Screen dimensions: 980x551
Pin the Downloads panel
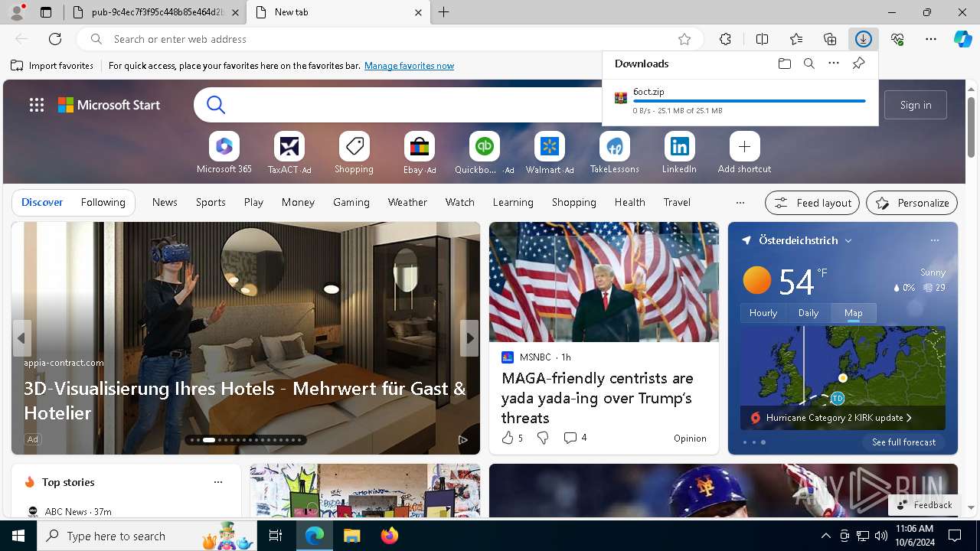[x=858, y=64]
